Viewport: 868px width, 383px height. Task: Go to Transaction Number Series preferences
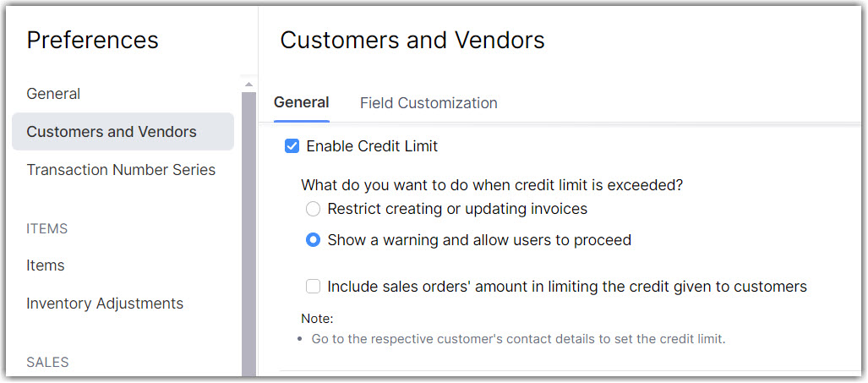(x=121, y=170)
